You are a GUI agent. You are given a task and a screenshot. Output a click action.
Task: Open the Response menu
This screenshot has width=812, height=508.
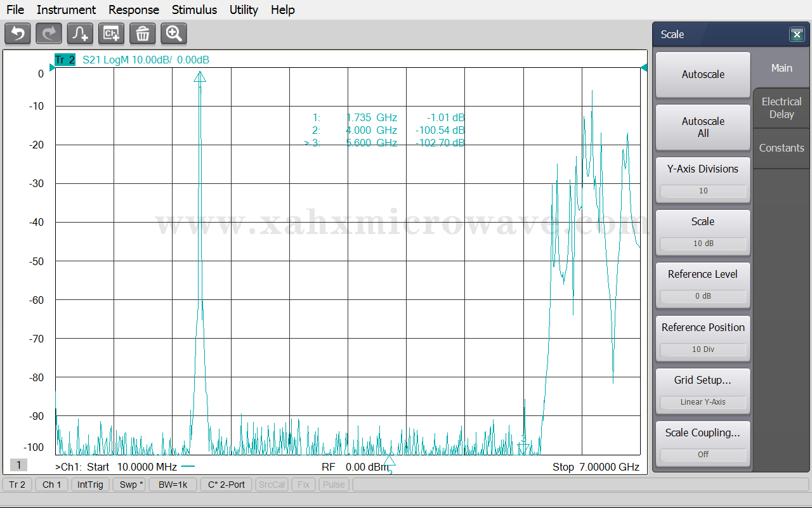pyautogui.click(x=133, y=10)
